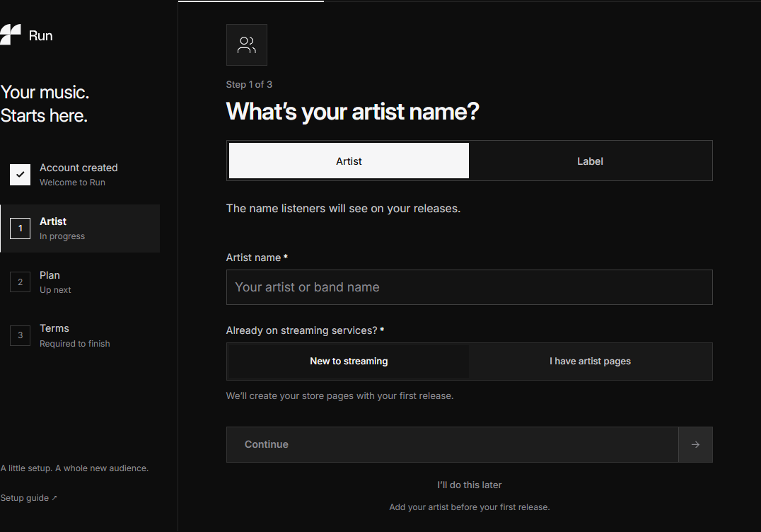Click the 'Up next' status text

(55, 290)
